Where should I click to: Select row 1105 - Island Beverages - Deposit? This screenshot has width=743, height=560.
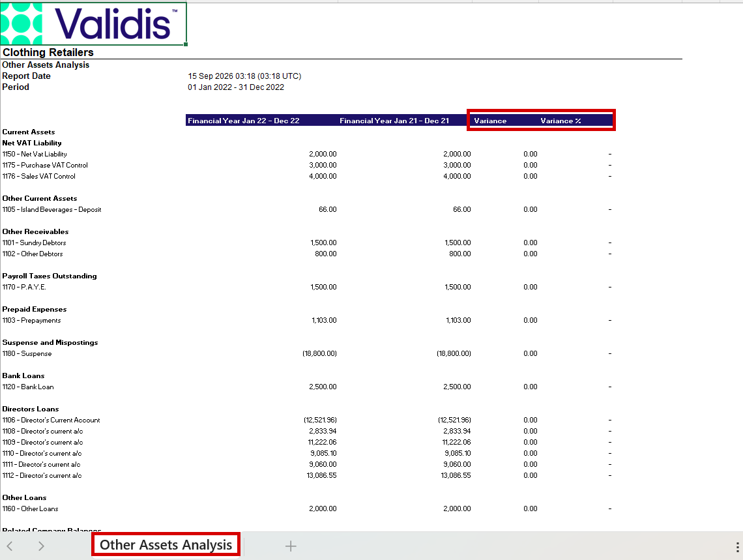pos(51,209)
